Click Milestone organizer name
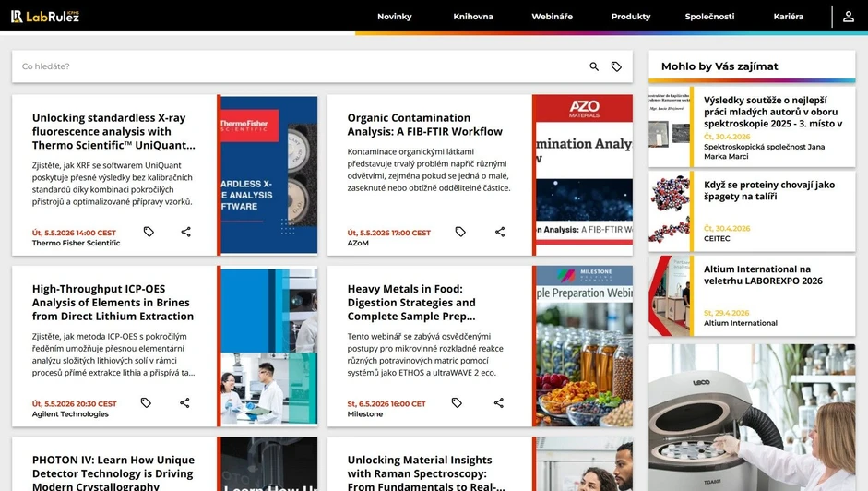Screen dimensions: 868x491 365,414
